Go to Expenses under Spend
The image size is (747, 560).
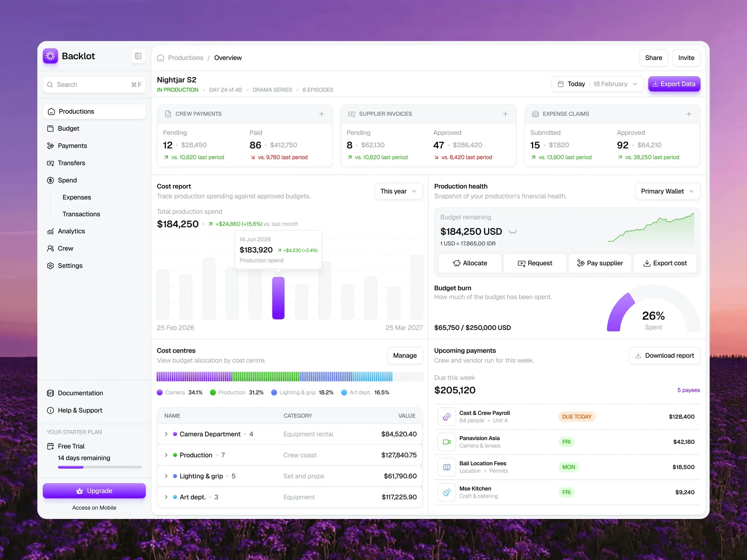click(x=77, y=198)
